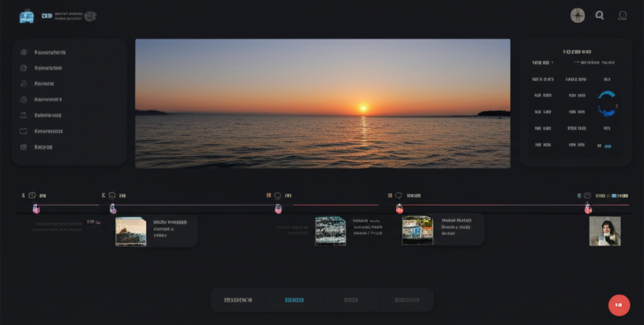Click the magnifying glass search icon
This screenshot has height=325, width=644.
click(x=599, y=16)
